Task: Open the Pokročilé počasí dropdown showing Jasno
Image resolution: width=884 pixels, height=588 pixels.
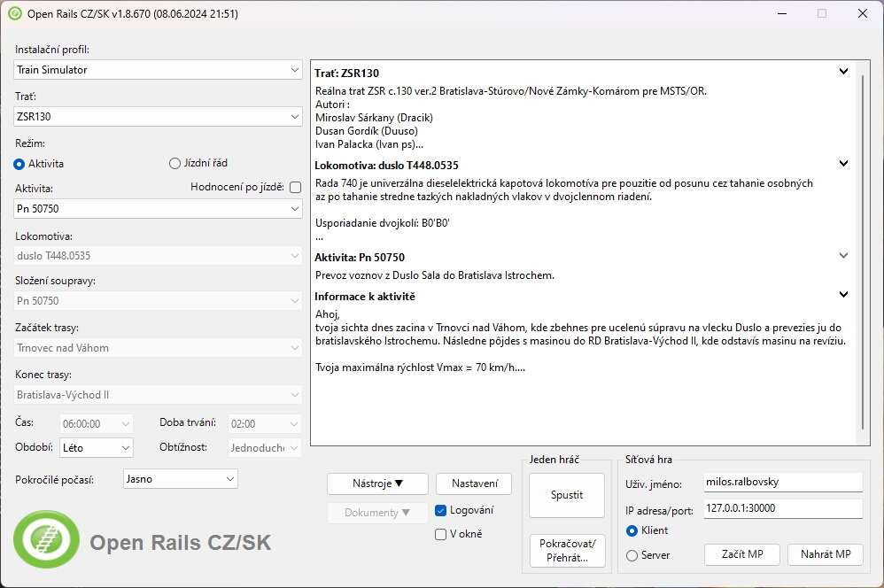Action: [181, 478]
